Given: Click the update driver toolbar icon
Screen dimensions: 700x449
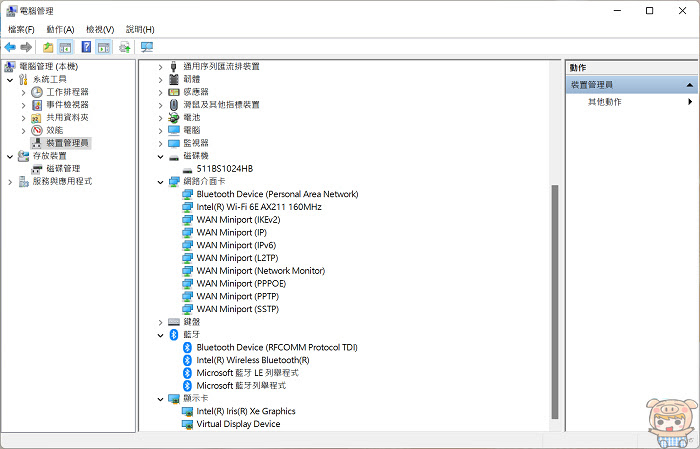Looking at the screenshot, I should coord(125,47).
